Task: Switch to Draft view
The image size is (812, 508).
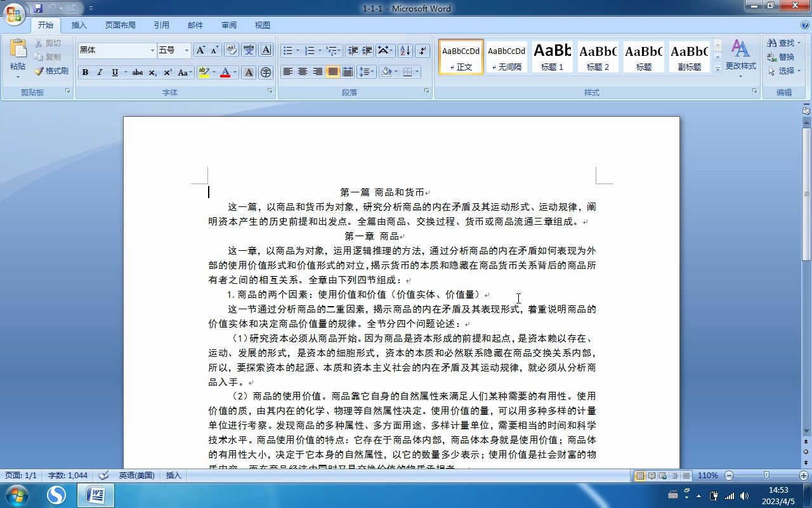Action: click(x=686, y=476)
